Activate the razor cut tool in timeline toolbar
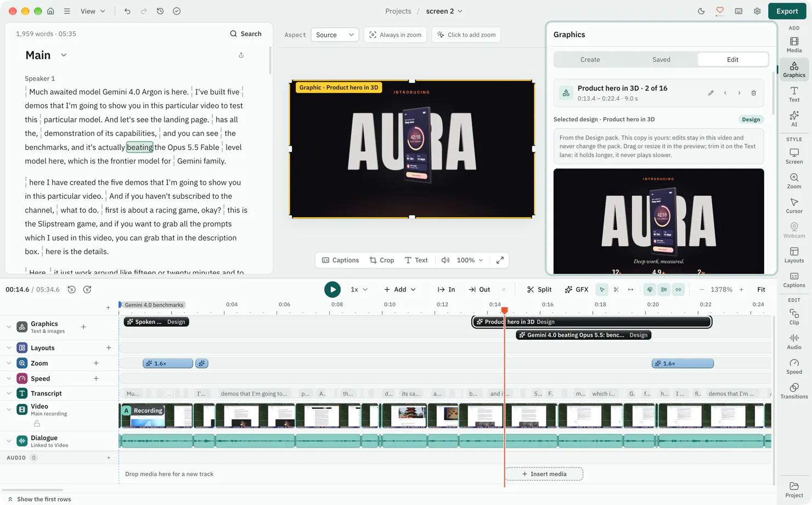The height and width of the screenshot is (505, 812). pyautogui.click(x=616, y=289)
